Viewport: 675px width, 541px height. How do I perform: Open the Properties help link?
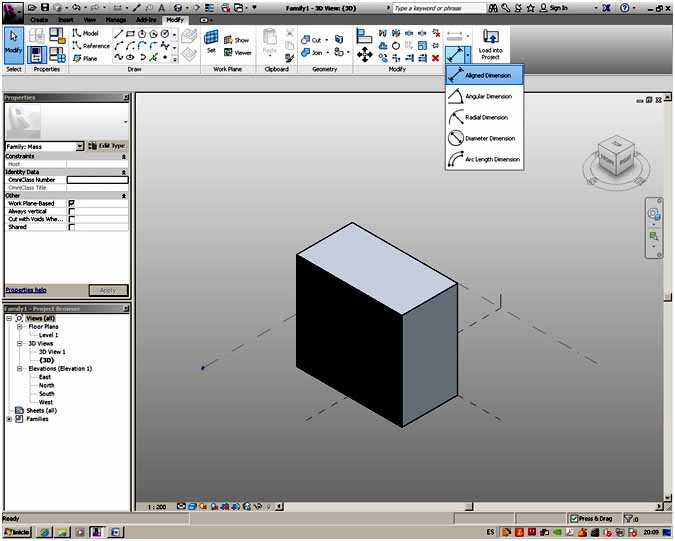tap(25, 290)
